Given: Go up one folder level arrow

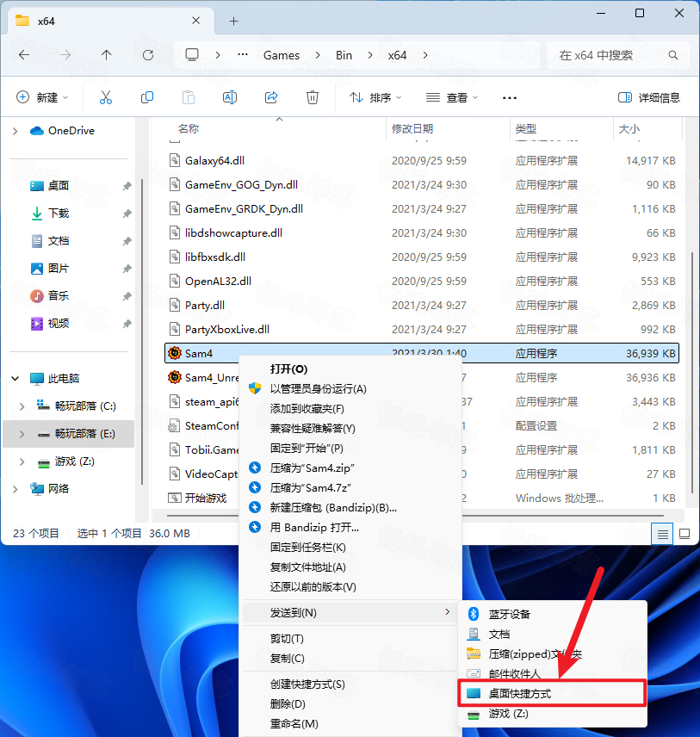Looking at the screenshot, I should pos(107,55).
